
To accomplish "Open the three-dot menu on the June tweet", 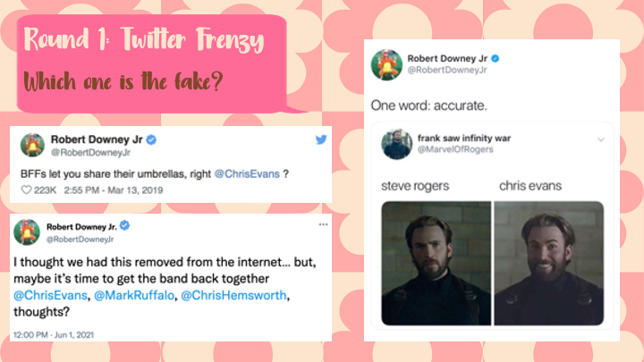I will pos(323,224).
